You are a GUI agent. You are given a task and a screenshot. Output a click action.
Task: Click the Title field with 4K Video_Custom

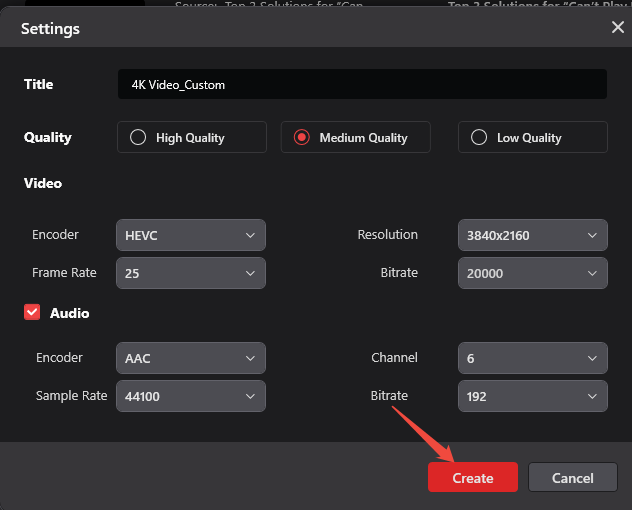(x=362, y=84)
